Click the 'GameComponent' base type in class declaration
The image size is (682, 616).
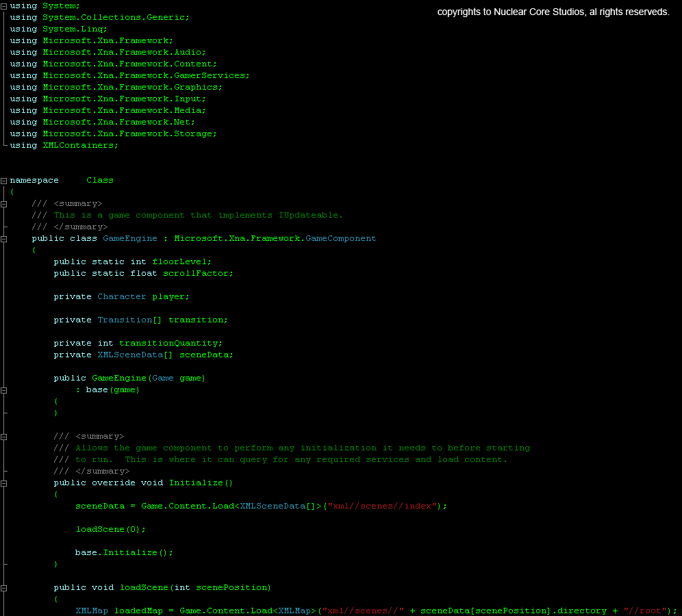pos(340,239)
